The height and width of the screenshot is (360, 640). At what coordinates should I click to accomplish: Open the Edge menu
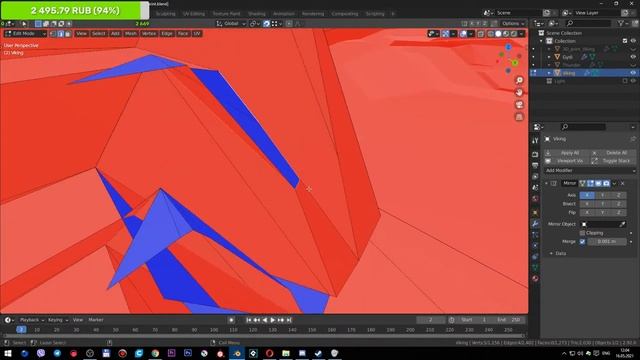(x=167, y=33)
